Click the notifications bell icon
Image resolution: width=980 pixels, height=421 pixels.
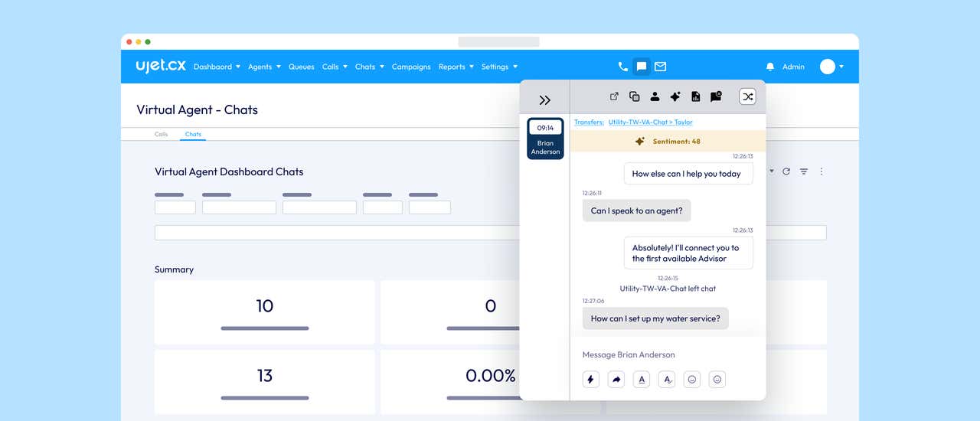[770, 67]
